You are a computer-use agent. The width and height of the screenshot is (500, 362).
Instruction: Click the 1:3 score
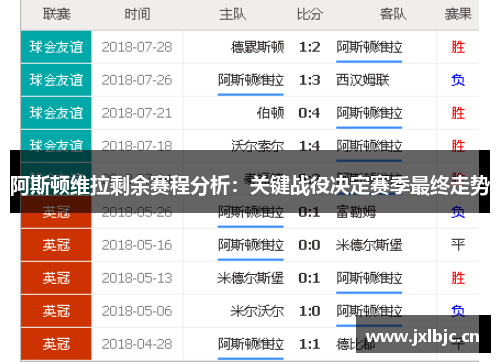coord(309,80)
